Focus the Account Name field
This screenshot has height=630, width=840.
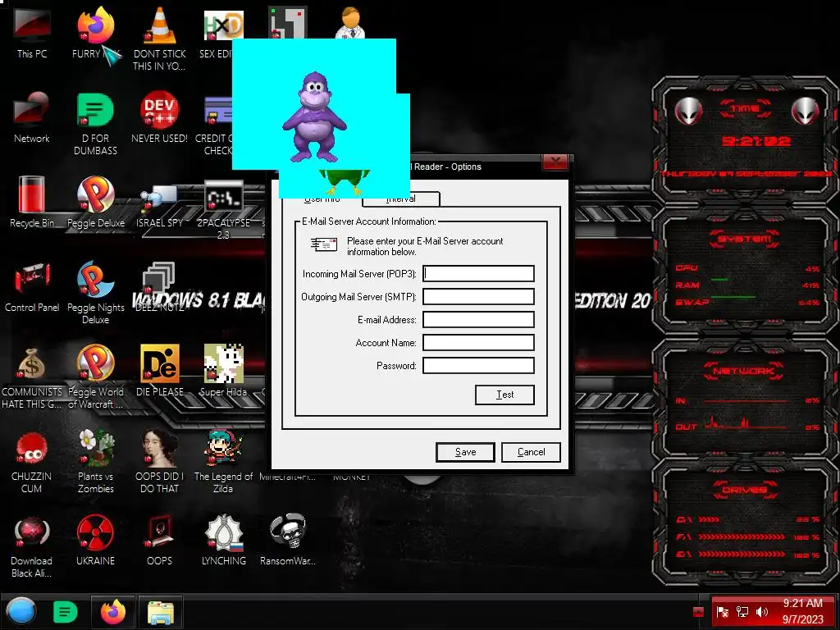click(x=478, y=343)
